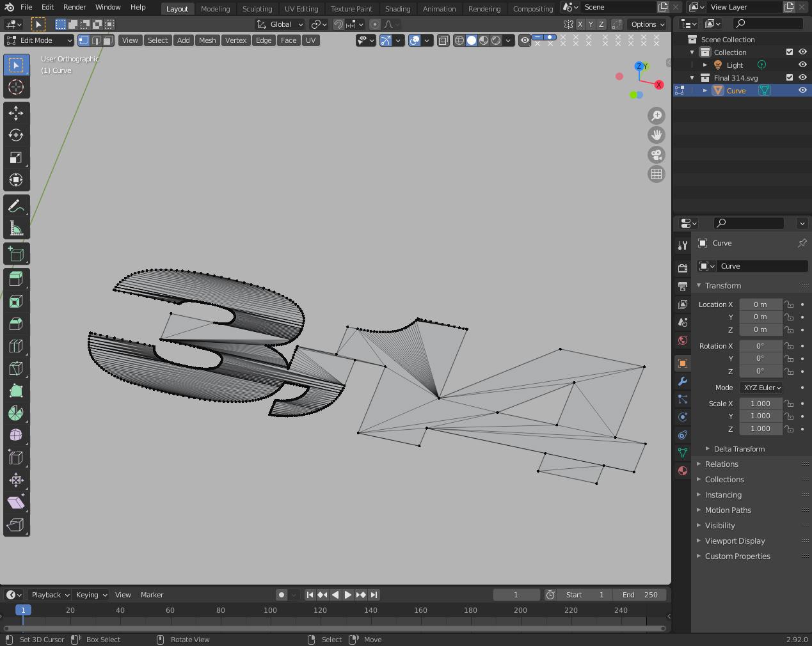Screen dimensions: 812x646
Task: Toggle proportional editing
Action: pos(375,24)
